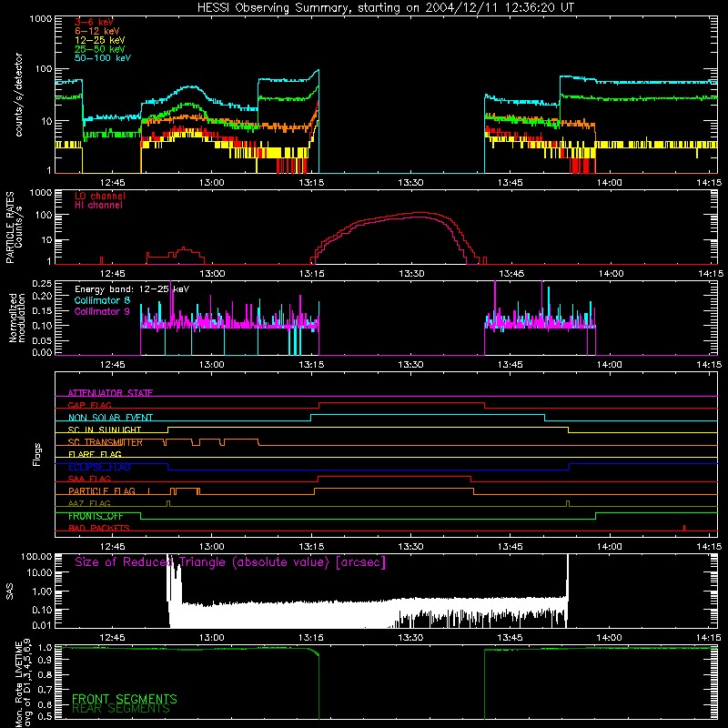Click the SC TRANSMITTER flag label
The image size is (728, 728).
(x=106, y=442)
